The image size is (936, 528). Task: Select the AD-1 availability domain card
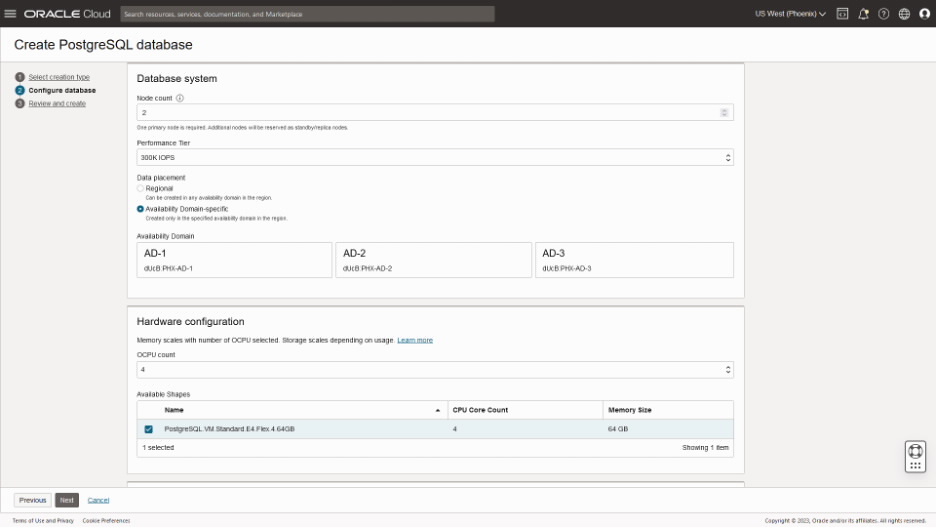click(234, 260)
